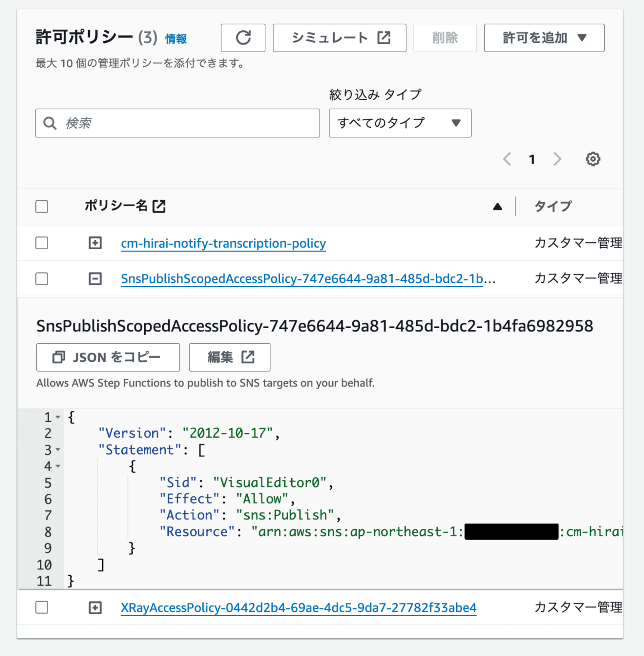Screen dimensions: 644x656
Task: Open the XRayAccessPolicy-0442d2b4 link
Action: pos(299,608)
